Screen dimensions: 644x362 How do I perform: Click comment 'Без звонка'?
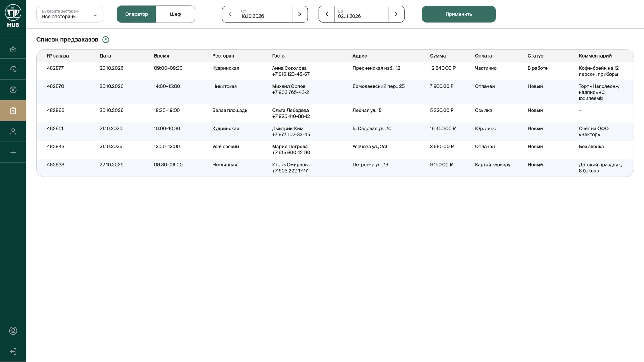[591, 147]
